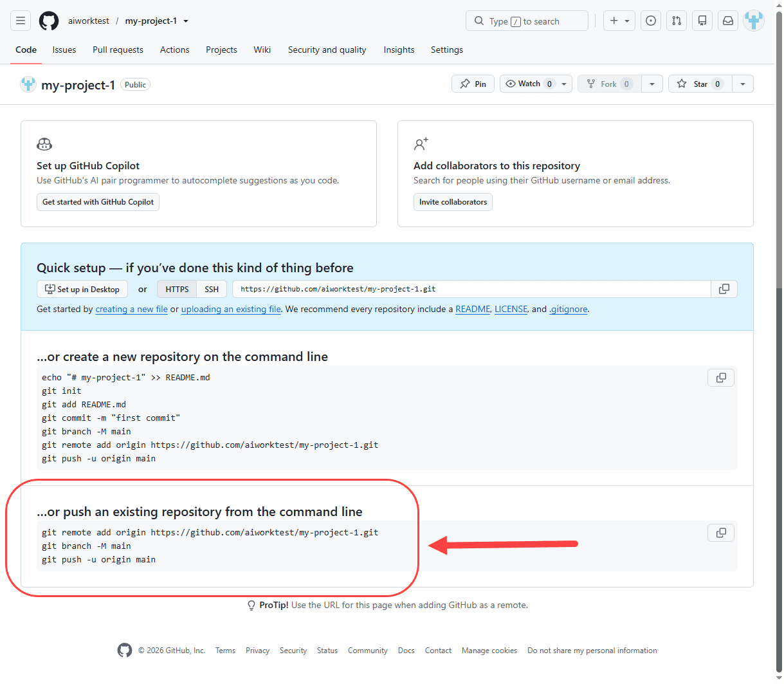Copy the create new repository commands

(721, 378)
